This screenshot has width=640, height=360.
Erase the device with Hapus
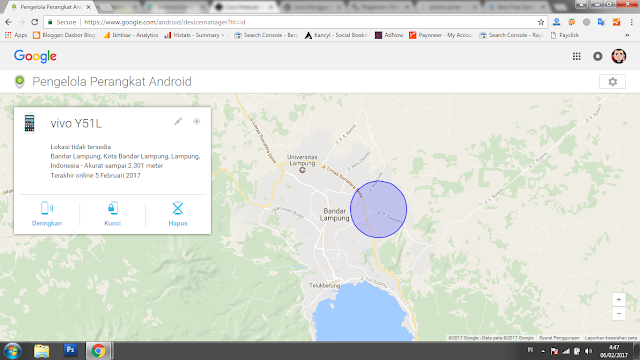178,214
